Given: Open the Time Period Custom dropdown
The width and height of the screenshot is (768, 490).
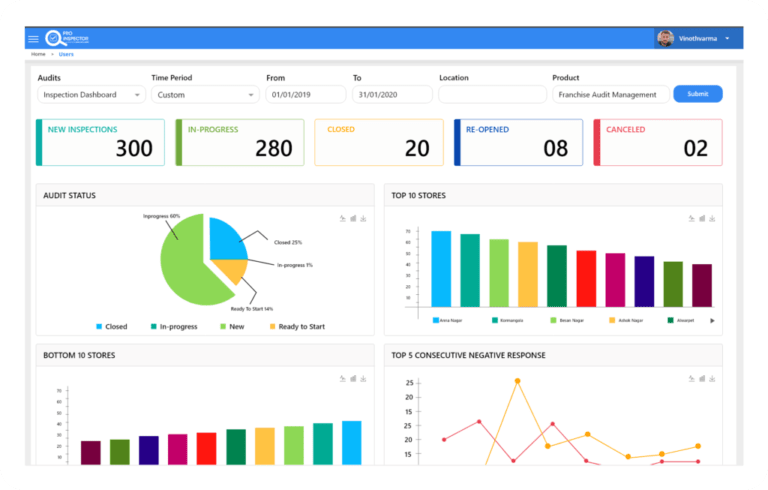Looking at the screenshot, I should [205, 95].
